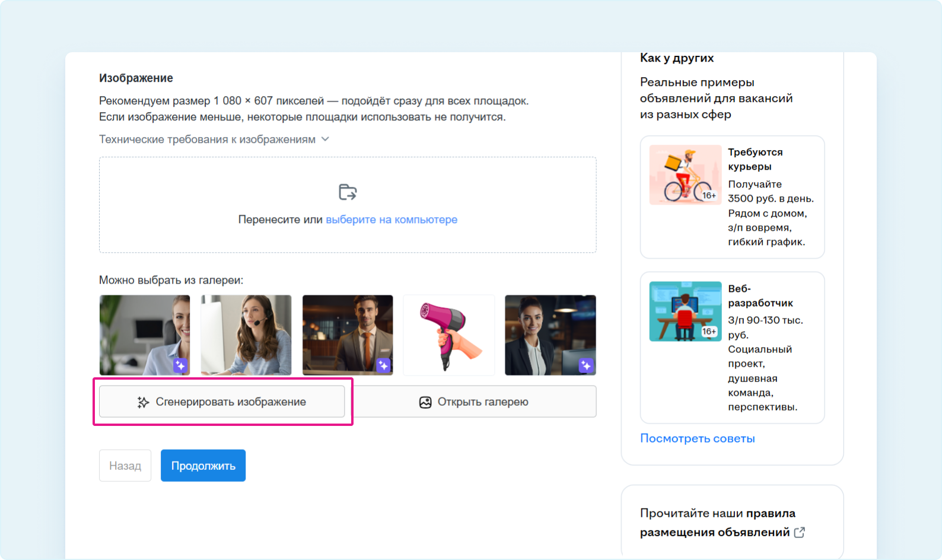Click выберите на компьютере link

pyautogui.click(x=392, y=219)
